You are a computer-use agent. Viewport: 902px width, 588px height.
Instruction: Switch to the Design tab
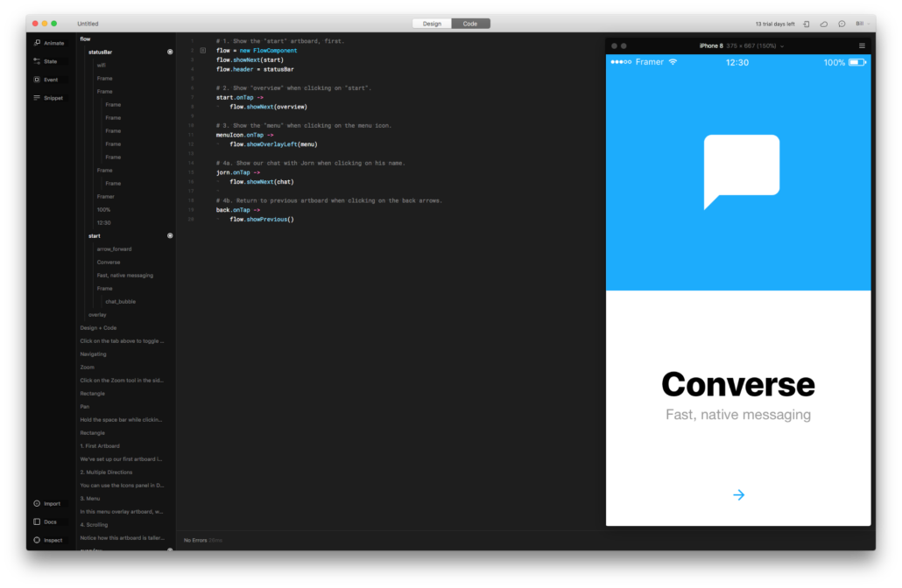[432, 24]
